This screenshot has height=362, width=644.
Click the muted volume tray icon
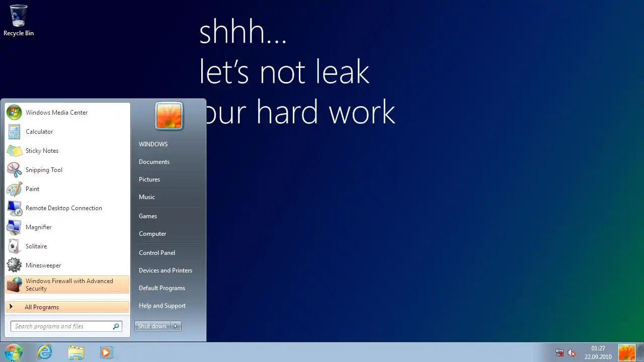[572, 353]
